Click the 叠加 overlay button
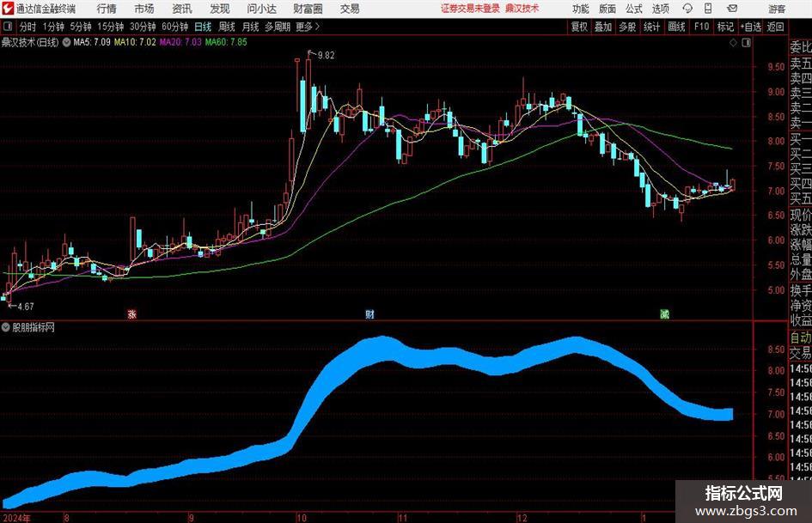 (603, 27)
